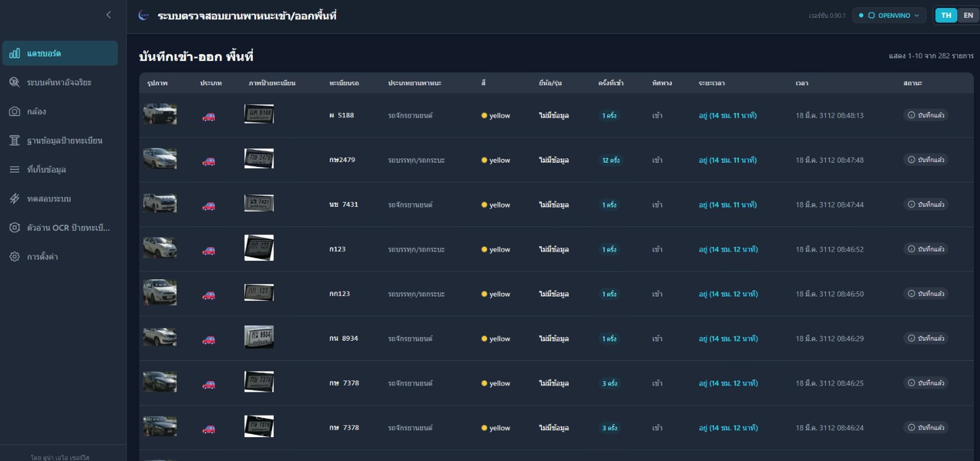
Task: Open the Dashboard (แดชบอร์ด) bar chart icon
Action: [x=15, y=53]
